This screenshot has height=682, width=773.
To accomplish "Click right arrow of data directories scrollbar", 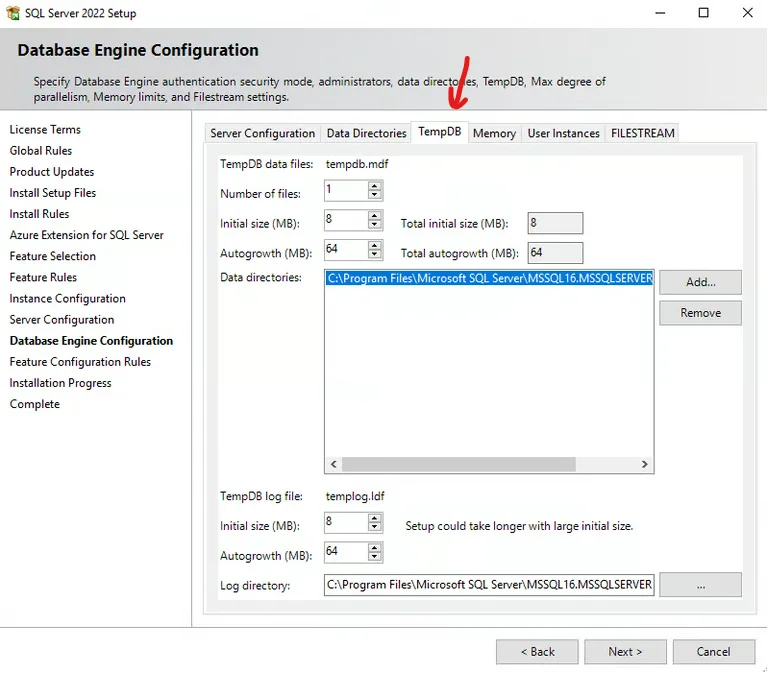I will click(x=644, y=464).
